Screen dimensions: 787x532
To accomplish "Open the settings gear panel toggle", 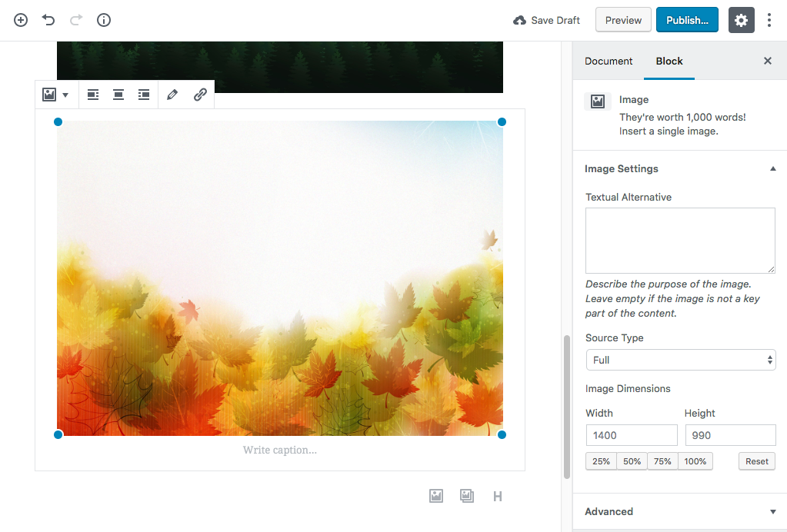I will 742,20.
